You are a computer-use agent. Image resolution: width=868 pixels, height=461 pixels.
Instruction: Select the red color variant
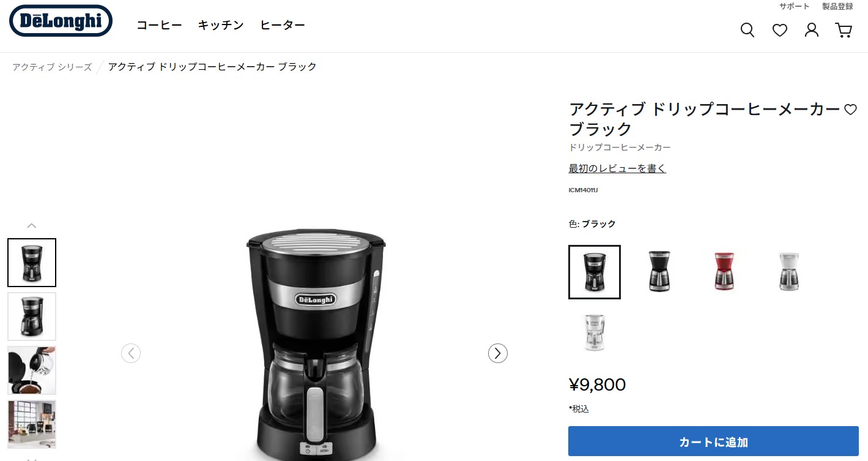(724, 272)
